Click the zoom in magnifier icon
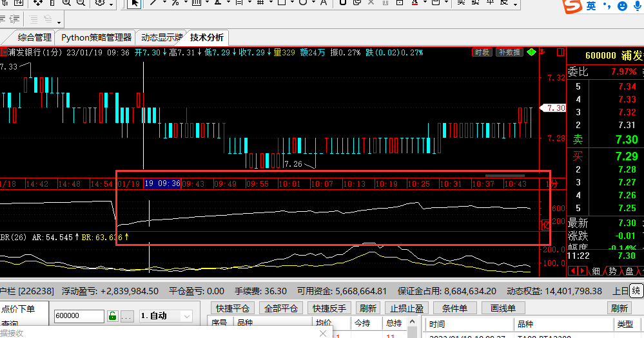Viewport: 644px width, 338px height. point(66,3)
